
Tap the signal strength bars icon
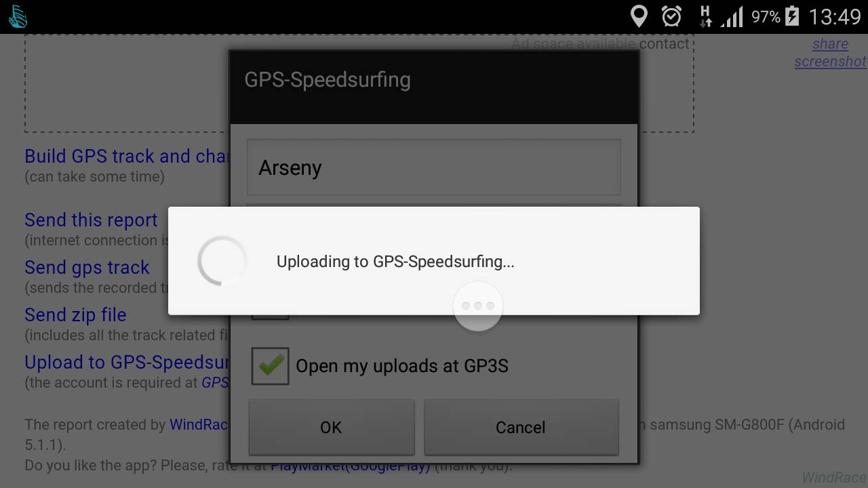[x=732, y=16]
